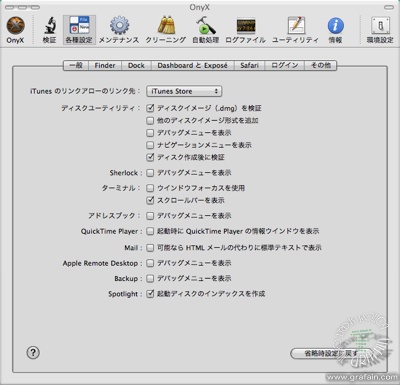400x385 pixels.
Task: Click the Backup label
Action: [128, 278]
